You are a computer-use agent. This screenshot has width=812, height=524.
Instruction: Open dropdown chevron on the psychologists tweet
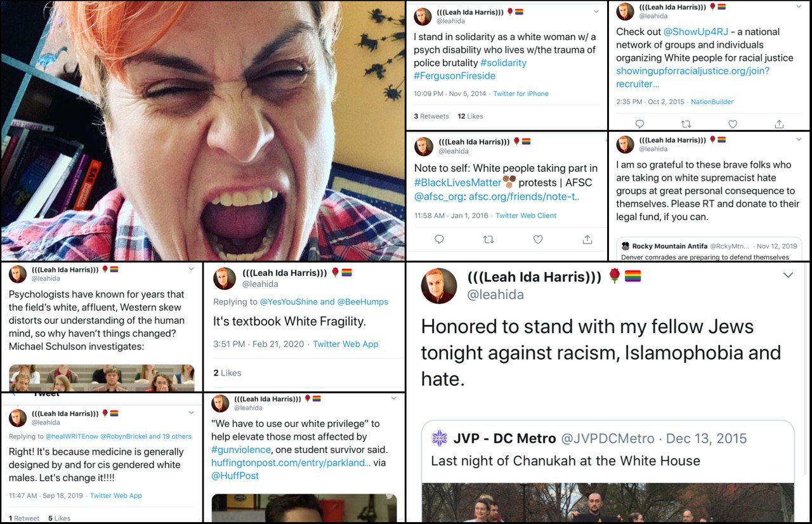coord(192,269)
